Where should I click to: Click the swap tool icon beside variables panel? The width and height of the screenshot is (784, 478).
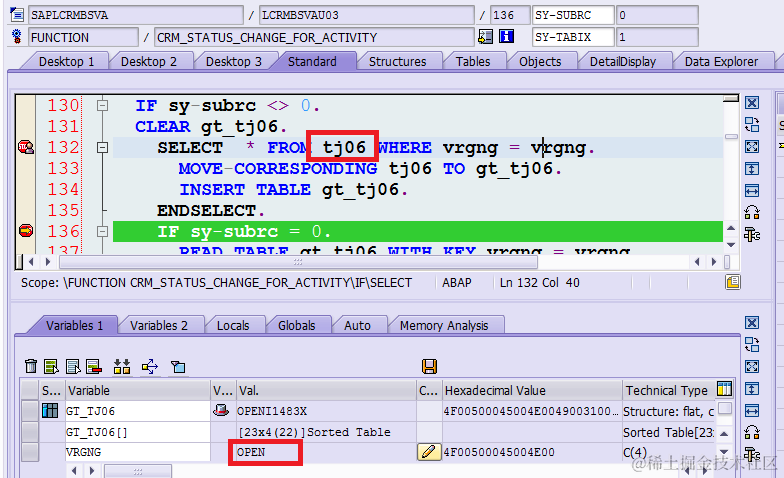pos(752,344)
